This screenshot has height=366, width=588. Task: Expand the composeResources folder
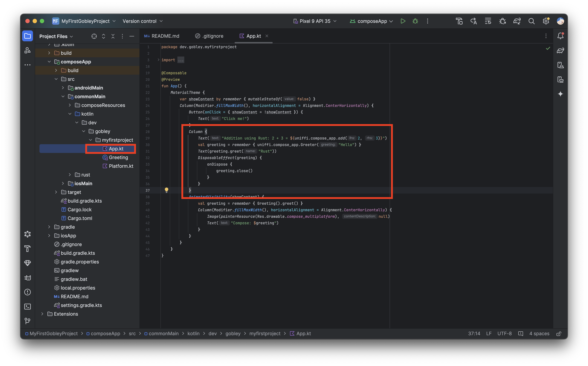[70, 105]
